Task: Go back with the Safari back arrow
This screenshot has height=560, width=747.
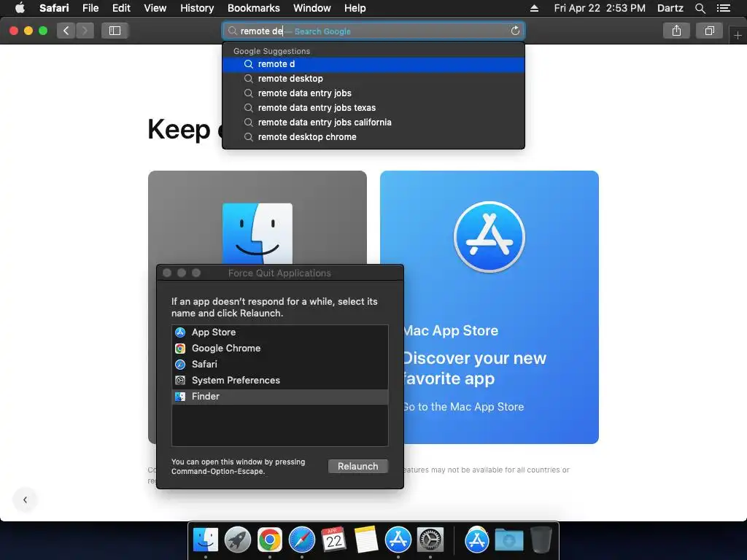Action: point(66,31)
